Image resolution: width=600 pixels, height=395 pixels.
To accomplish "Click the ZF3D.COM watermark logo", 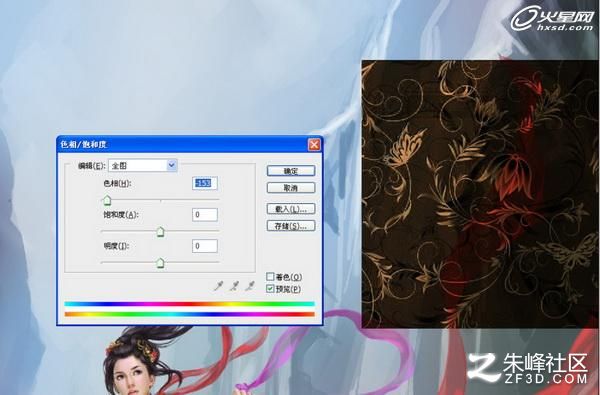I will pos(528,369).
